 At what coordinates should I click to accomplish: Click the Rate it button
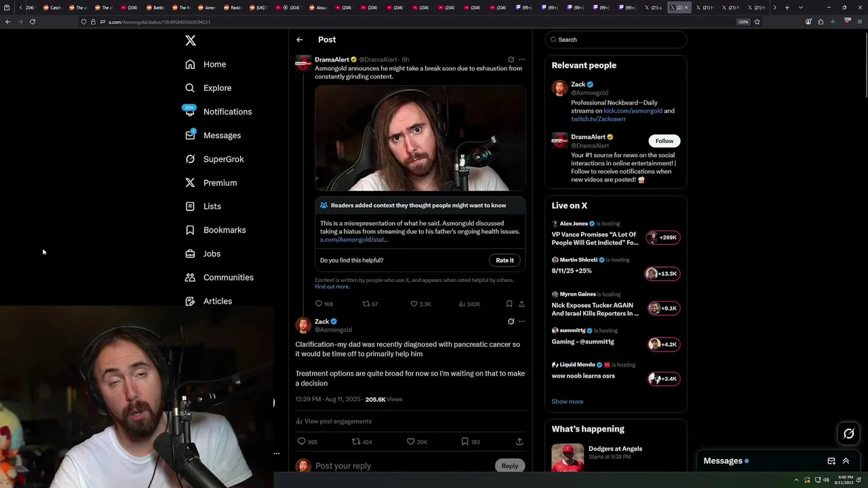coord(505,260)
